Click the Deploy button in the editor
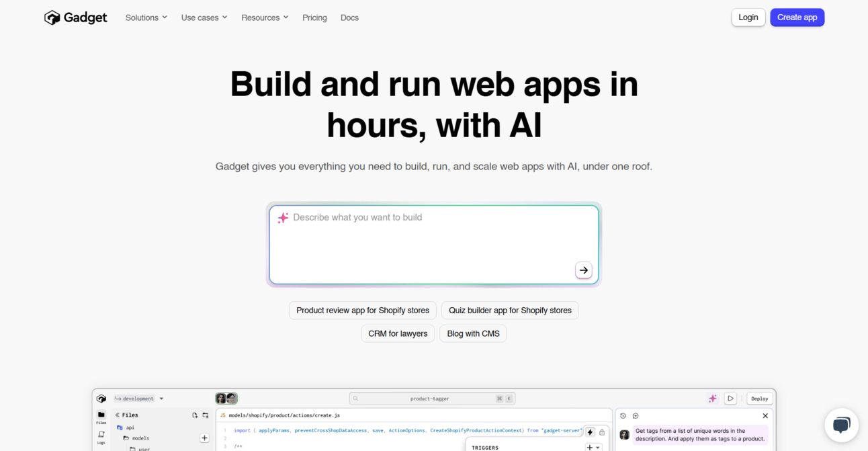The height and width of the screenshot is (451, 868). [760, 399]
